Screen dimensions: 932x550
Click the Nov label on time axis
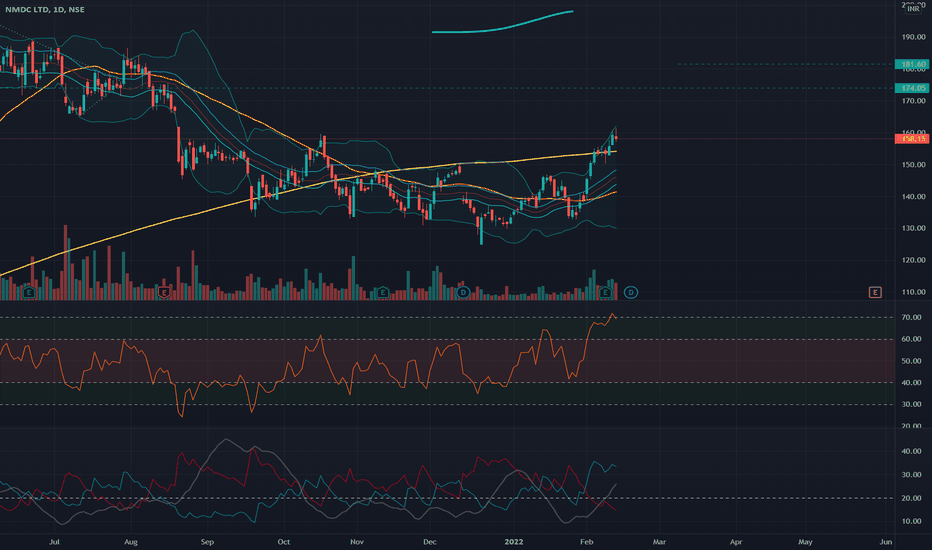tap(357, 542)
